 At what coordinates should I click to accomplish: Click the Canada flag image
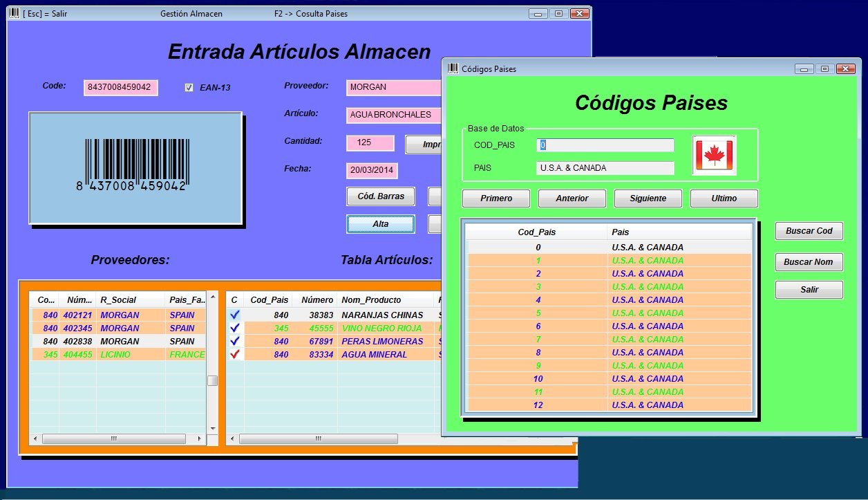pyautogui.click(x=714, y=155)
